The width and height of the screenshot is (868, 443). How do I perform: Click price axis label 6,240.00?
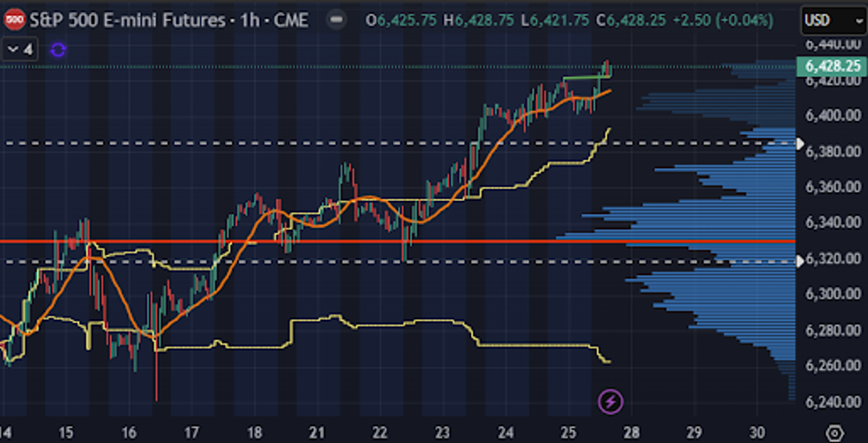point(833,401)
